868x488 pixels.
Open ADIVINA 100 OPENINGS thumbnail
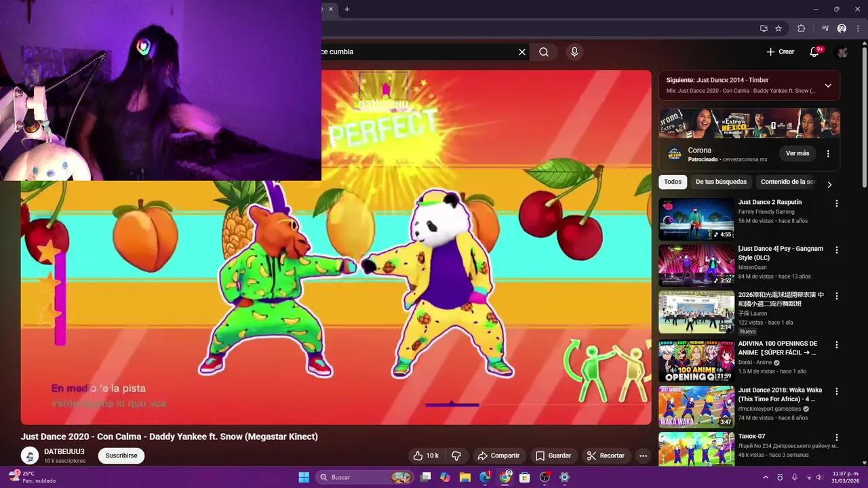click(696, 361)
